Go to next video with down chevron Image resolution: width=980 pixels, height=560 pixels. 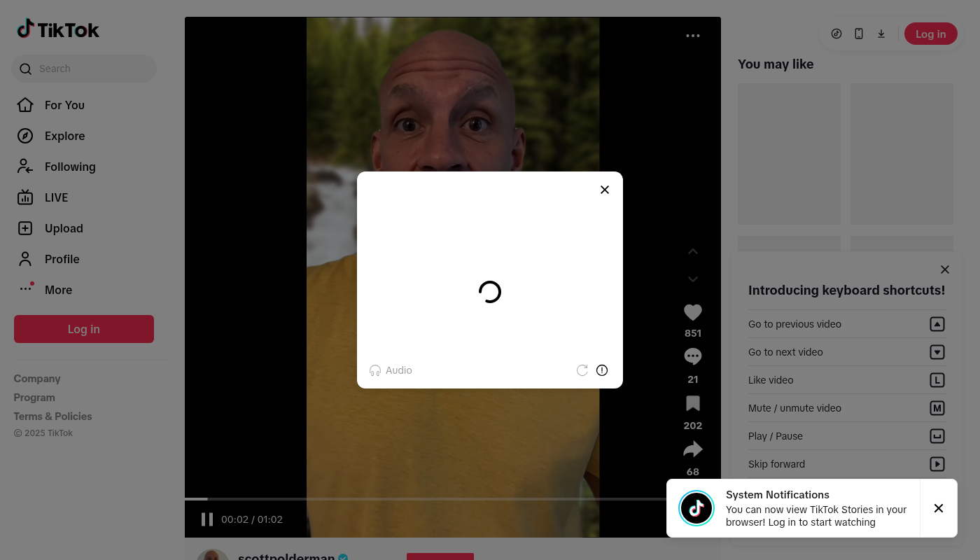pyautogui.click(x=692, y=279)
